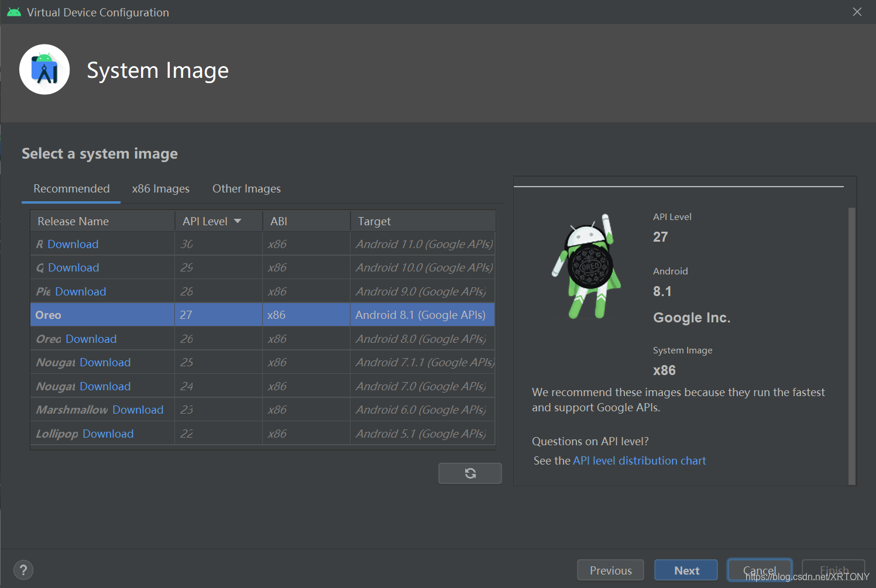Click the Android Oreo mascot image
The image size is (876, 588).
585,267
